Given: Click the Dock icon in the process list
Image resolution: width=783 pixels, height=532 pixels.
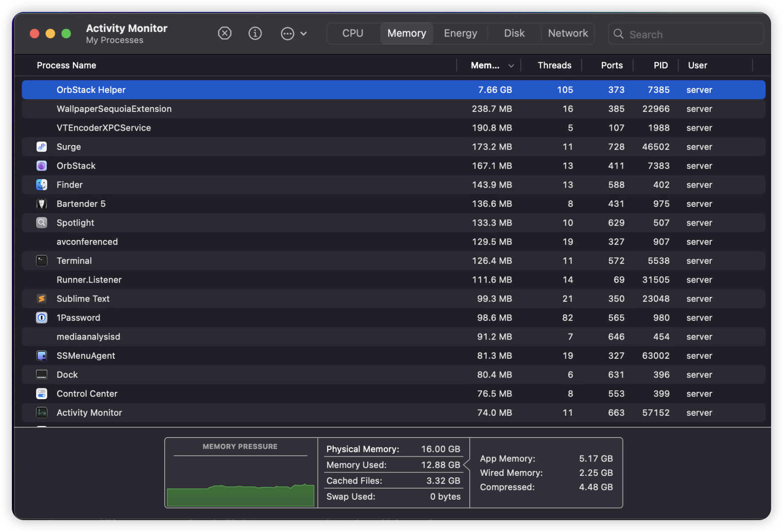Looking at the screenshot, I should [42, 375].
